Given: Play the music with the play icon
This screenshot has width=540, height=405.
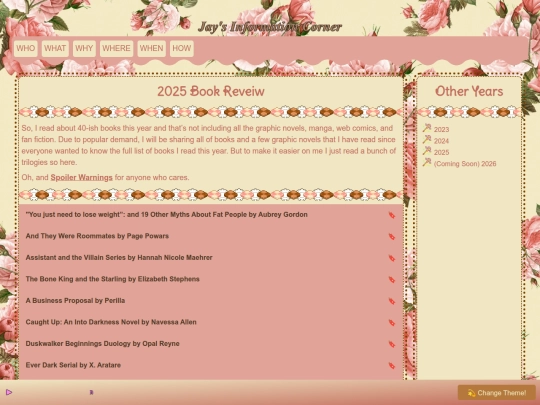Looking at the screenshot, I should [9, 392].
